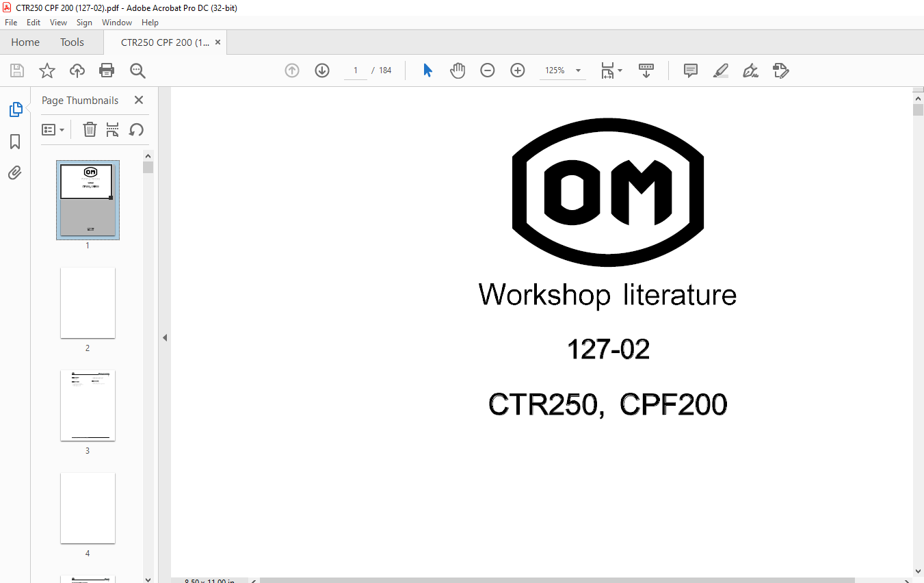Image resolution: width=924 pixels, height=583 pixels.
Task: Add a sticky note comment
Action: coord(691,70)
